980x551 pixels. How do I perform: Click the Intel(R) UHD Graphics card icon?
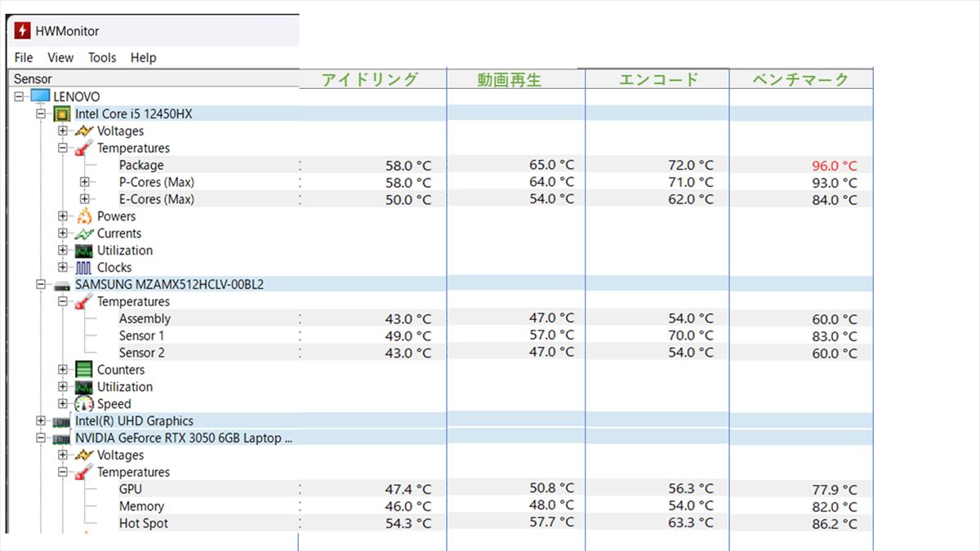coord(62,421)
